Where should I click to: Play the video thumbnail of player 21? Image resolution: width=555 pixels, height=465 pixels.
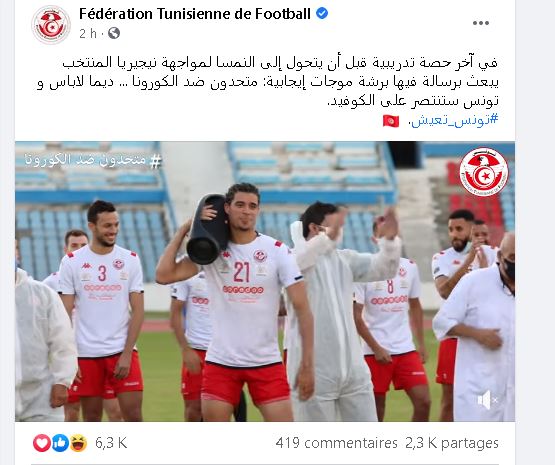click(265, 281)
